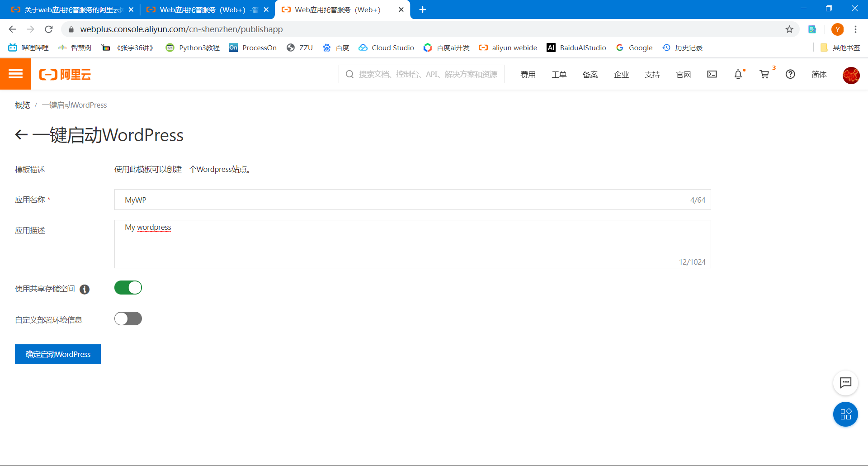Open the chat feedback floating button
868x466 pixels.
tap(845, 383)
